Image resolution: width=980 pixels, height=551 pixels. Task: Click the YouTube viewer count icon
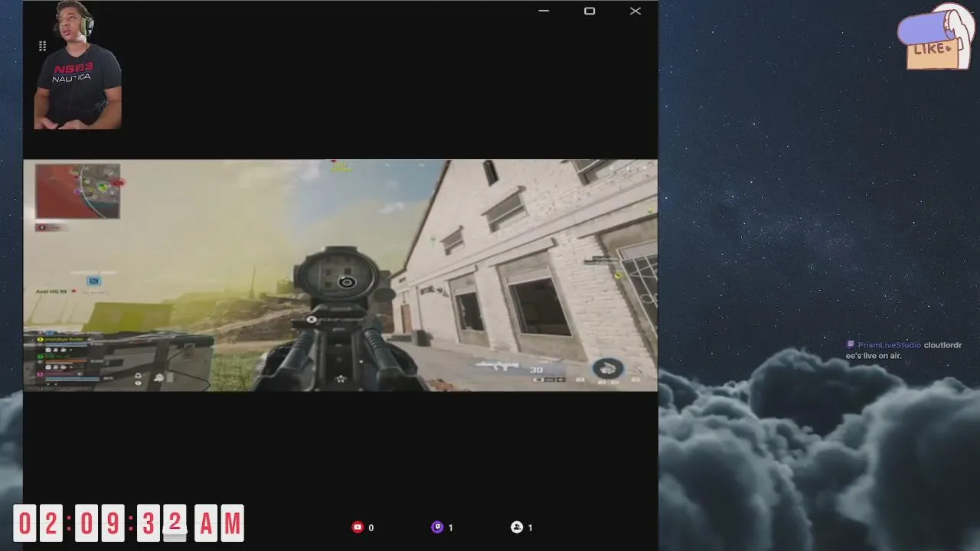pos(358,527)
